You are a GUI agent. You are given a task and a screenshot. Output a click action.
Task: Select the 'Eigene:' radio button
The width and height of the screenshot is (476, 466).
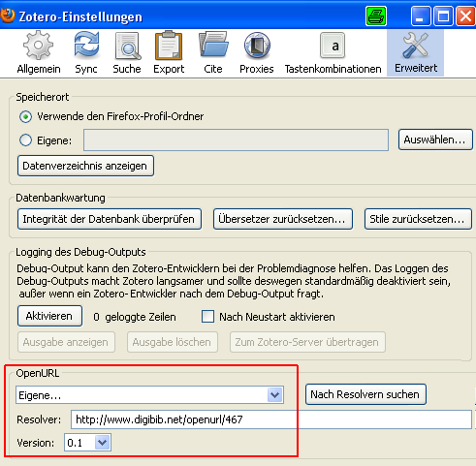pyautogui.click(x=25, y=140)
